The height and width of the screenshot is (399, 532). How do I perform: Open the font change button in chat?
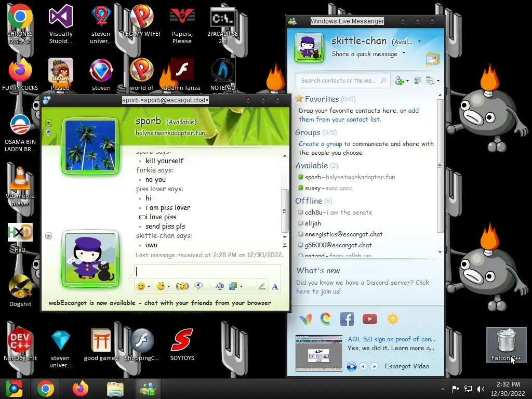(220, 286)
